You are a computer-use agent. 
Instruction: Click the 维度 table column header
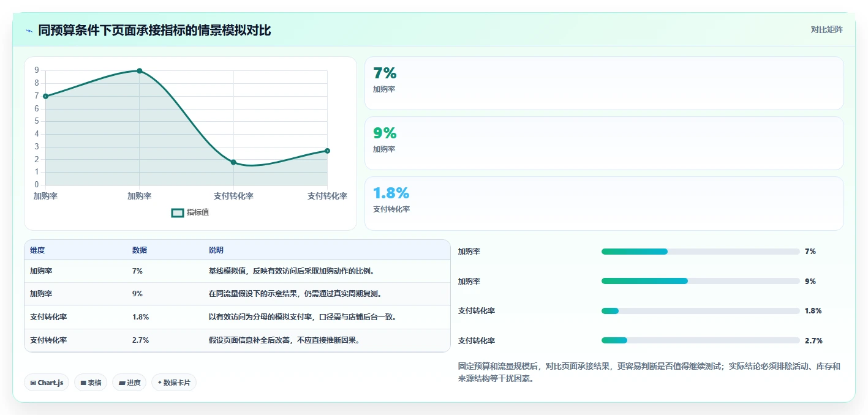(x=37, y=250)
